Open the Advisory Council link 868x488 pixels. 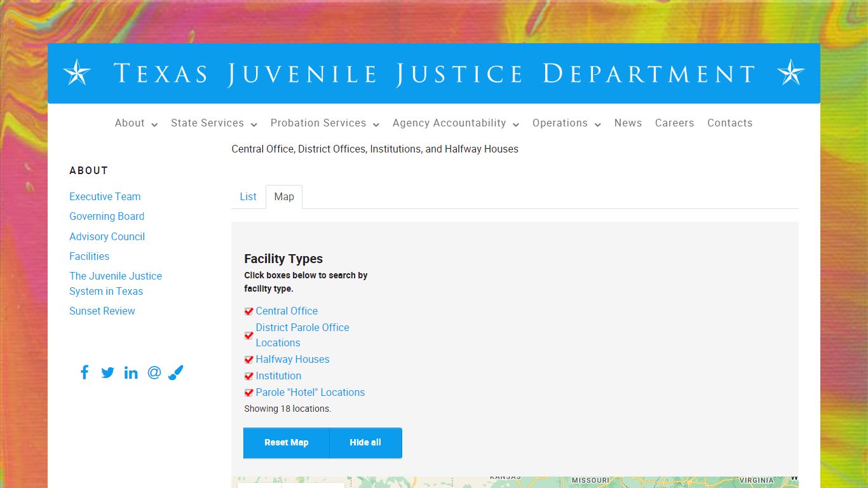(107, 236)
